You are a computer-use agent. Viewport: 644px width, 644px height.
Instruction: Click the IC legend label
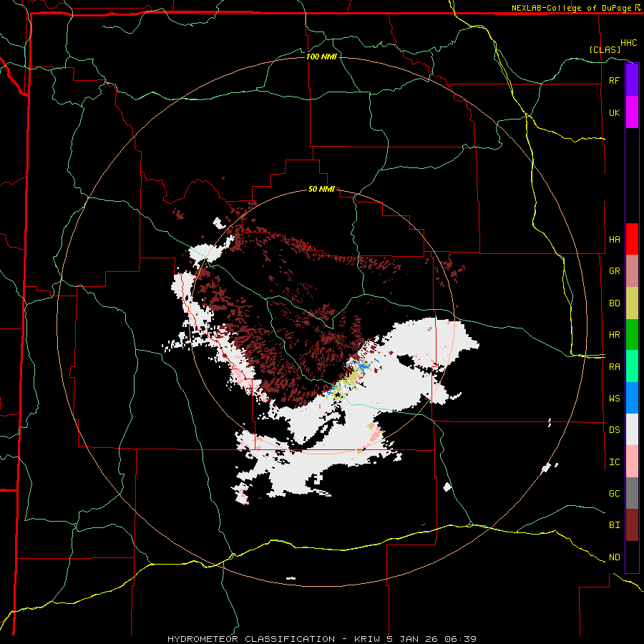pos(614,462)
